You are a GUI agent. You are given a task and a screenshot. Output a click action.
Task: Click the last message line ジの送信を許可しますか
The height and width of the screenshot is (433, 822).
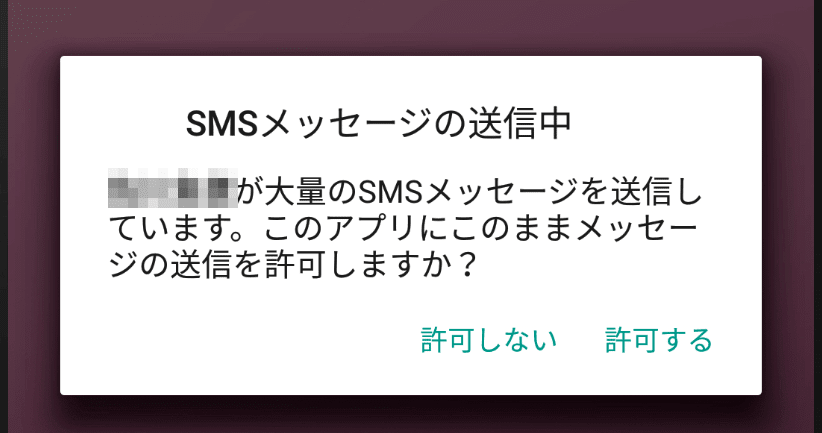pyautogui.click(x=293, y=265)
